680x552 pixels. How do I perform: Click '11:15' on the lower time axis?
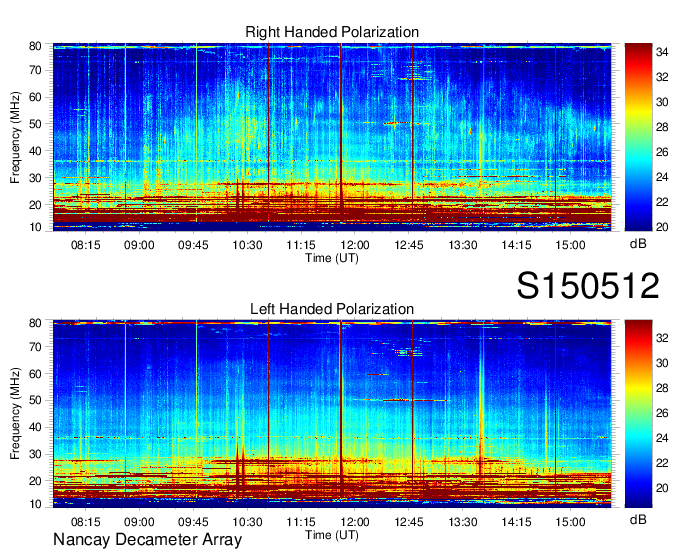[301, 522]
